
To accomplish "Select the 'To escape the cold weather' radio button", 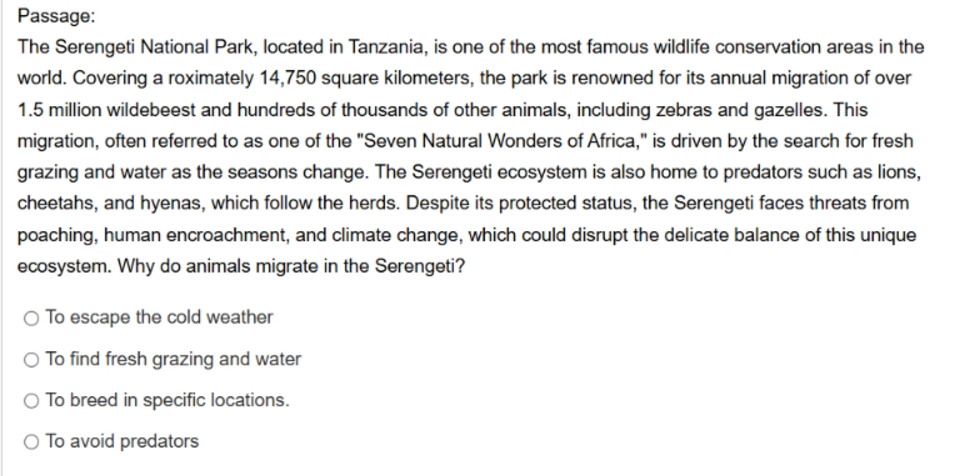I will (31, 318).
